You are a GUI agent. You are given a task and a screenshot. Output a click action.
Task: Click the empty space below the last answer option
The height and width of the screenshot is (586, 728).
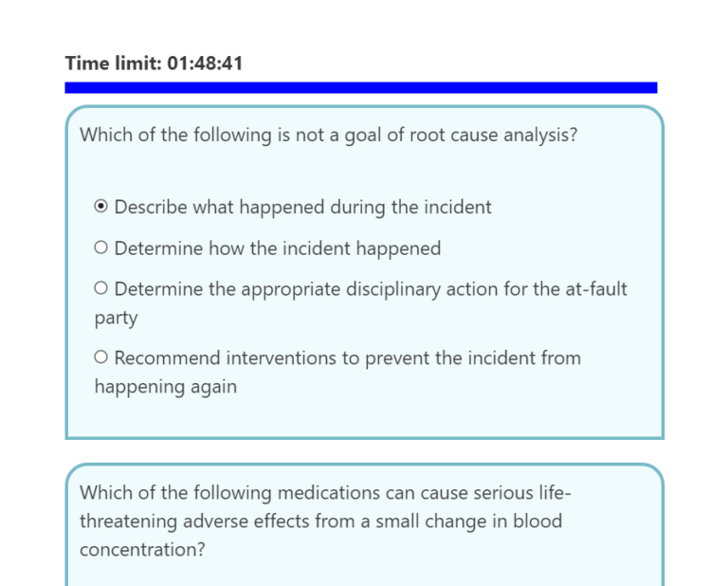click(364, 415)
